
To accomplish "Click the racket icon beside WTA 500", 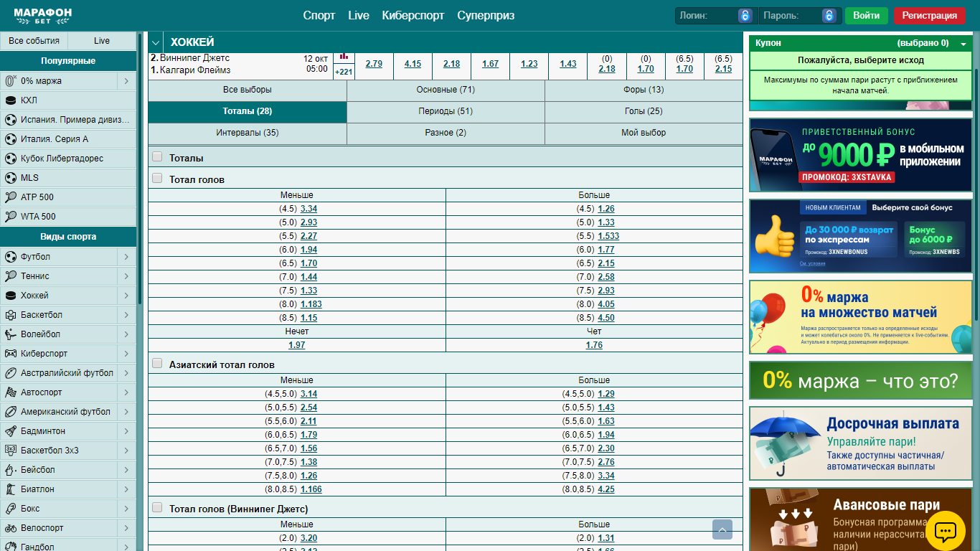I will pos(11,217).
